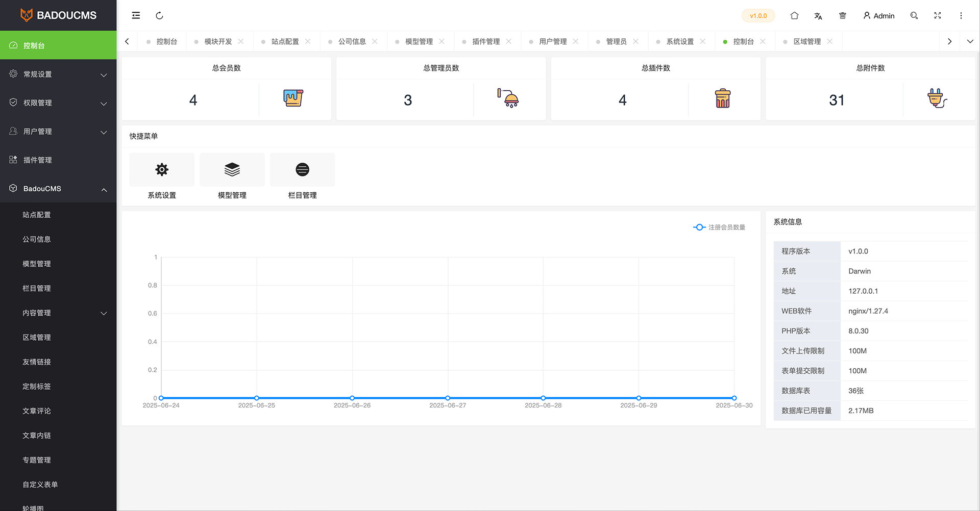Open the tab list dropdown arrow

[x=970, y=41]
